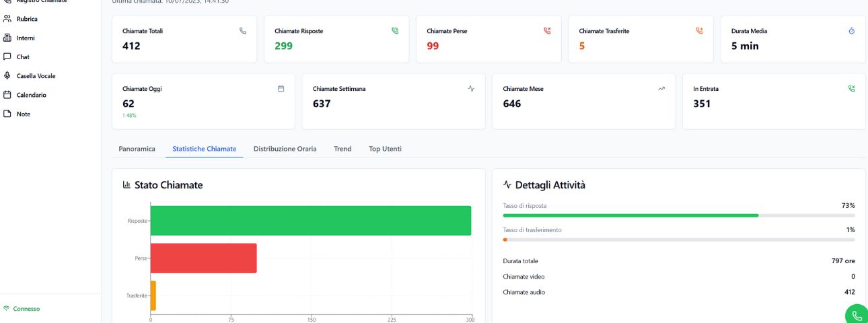Click the orange forwarded-call icon in Chiamate Trasferite

699,31
